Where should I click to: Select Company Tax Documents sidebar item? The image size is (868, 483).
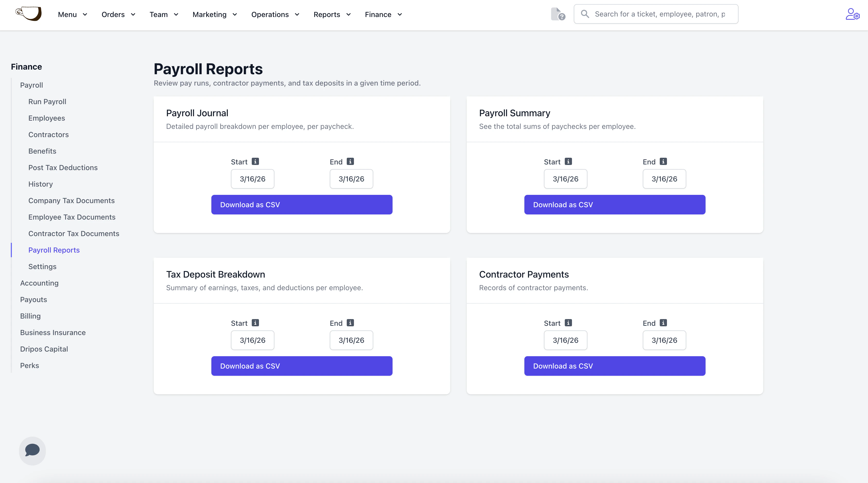click(x=72, y=201)
